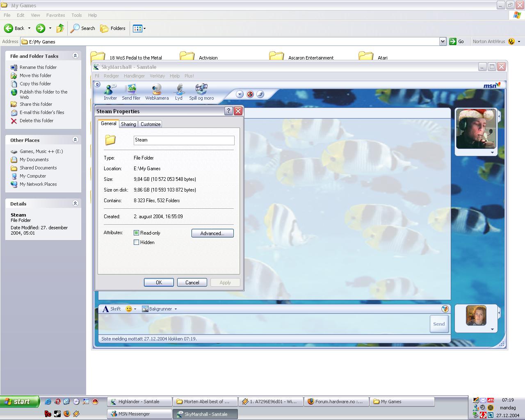Collapse Details panel

pos(75,203)
